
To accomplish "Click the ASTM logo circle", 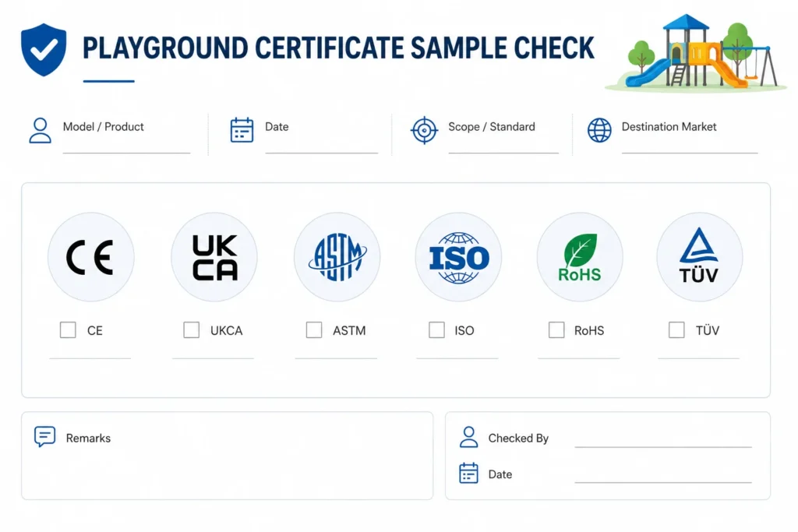I will 337,257.
